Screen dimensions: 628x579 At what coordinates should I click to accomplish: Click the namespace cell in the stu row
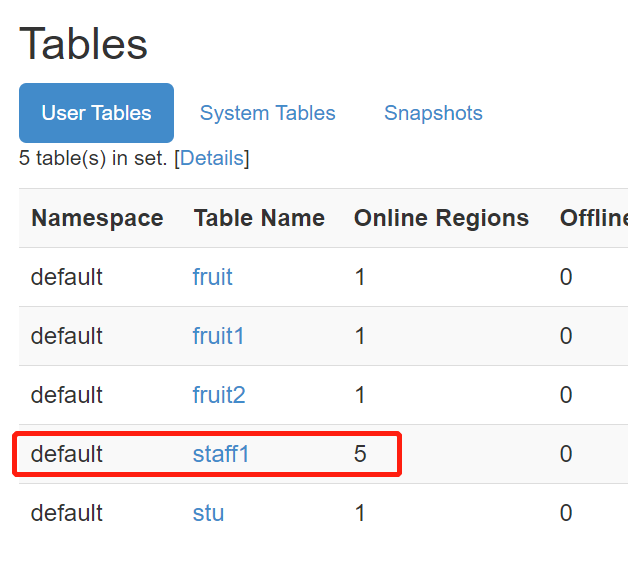click(x=66, y=513)
